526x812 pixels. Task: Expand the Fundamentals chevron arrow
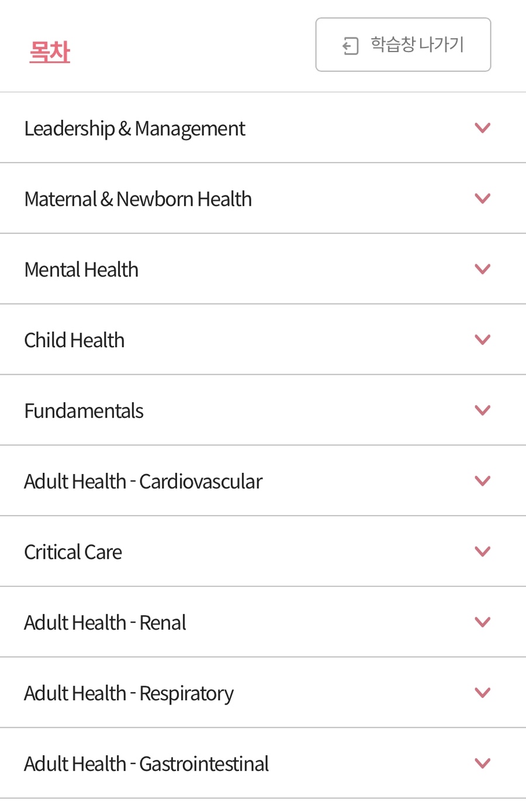[x=482, y=410]
